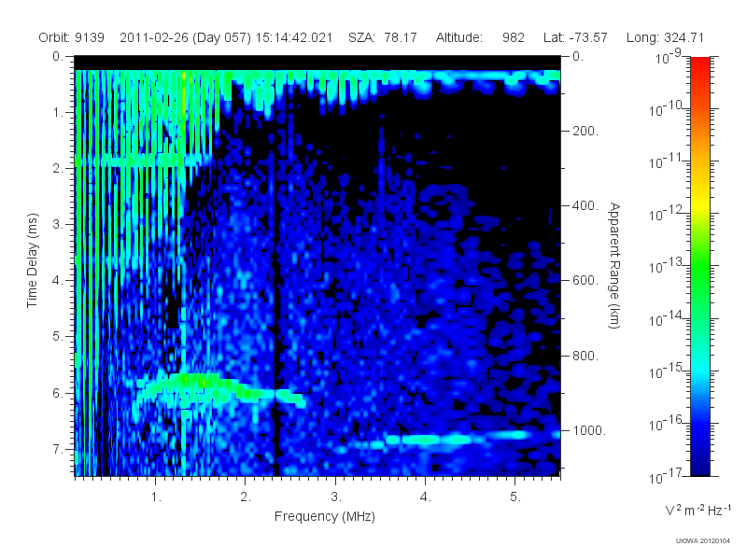Viewport: 747px width, 560px height.
Task: Click the 'Time Delay (ms)' axis title
Action: click(x=32, y=260)
